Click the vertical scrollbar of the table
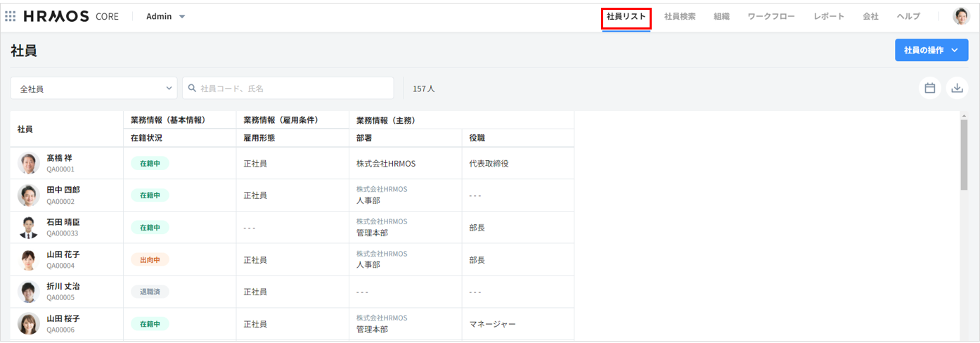This screenshot has height=343, width=980. pyautogui.click(x=964, y=155)
